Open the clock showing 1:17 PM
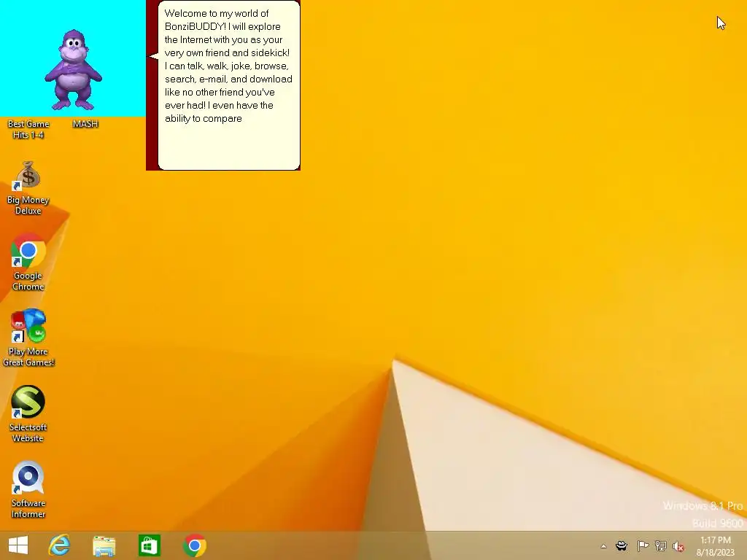 (x=716, y=545)
